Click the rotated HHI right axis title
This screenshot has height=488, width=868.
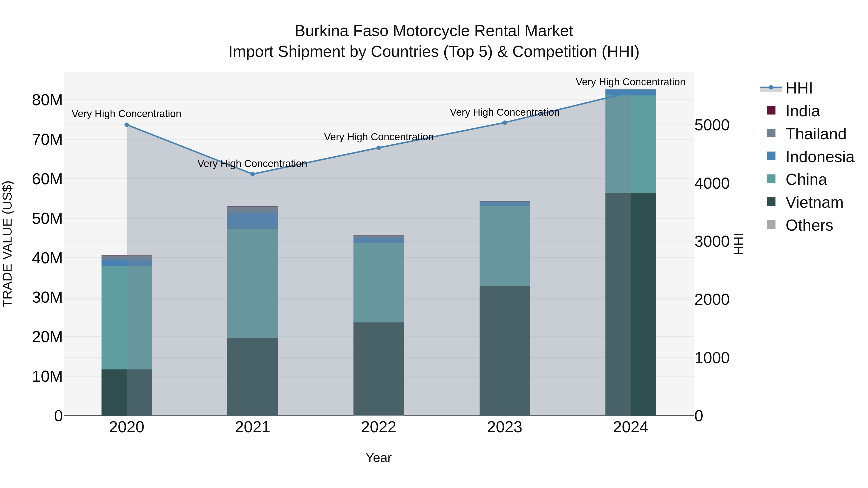738,244
